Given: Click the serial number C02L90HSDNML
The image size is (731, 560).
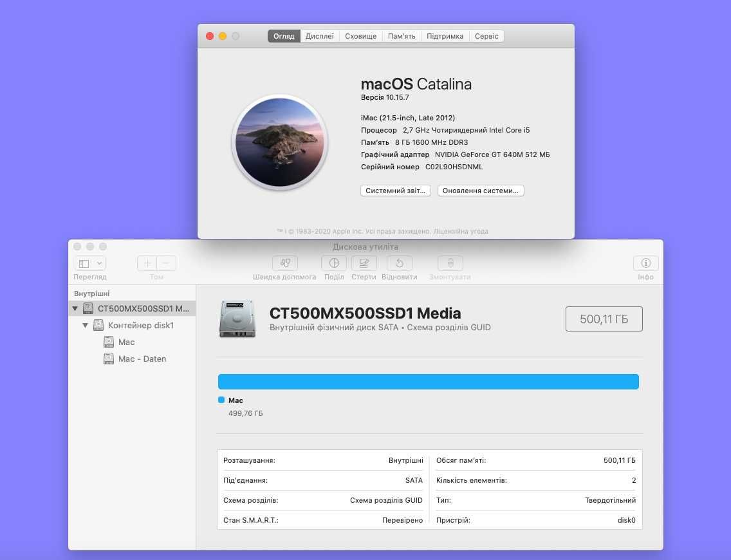Looking at the screenshot, I should [454, 167].
